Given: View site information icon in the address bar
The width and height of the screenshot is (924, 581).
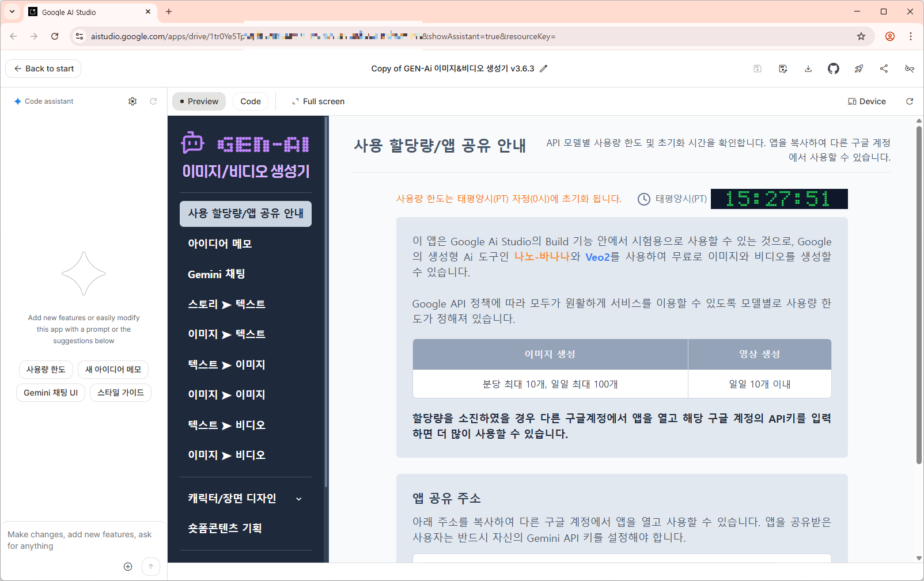Looking at the screenshot, I should (x=79, y=36).
